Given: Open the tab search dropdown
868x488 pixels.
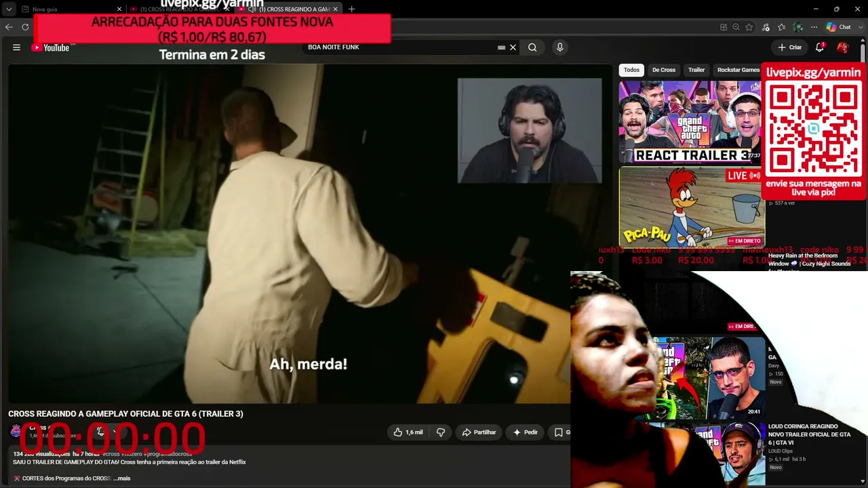Looking at the screenshot, I should 9,9.
